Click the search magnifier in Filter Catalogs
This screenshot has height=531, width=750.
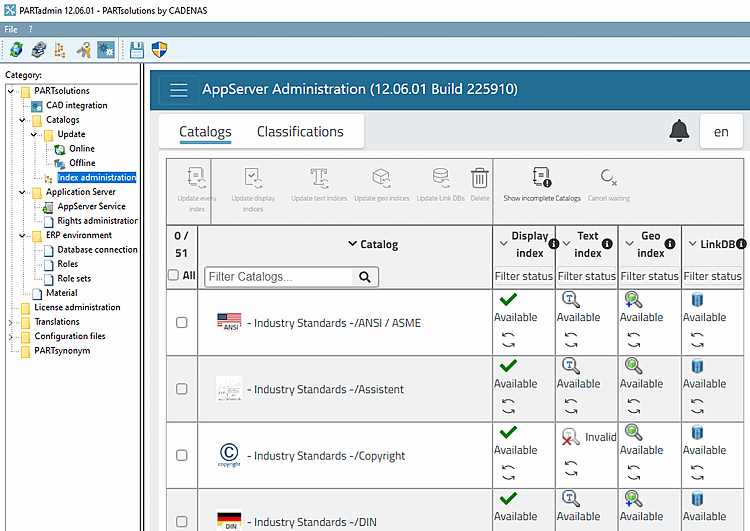367,277
